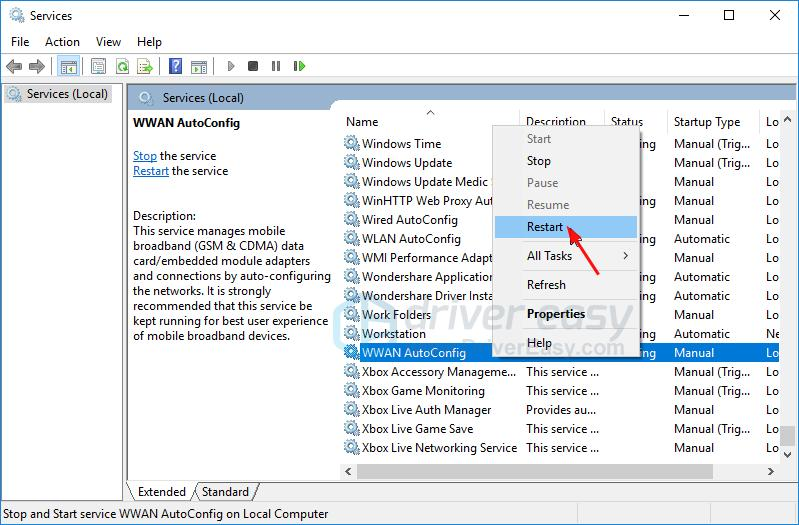Click the Services window app icon
Image resolution: width=799 pixels, height=525 pixels.
pos(17,15)
